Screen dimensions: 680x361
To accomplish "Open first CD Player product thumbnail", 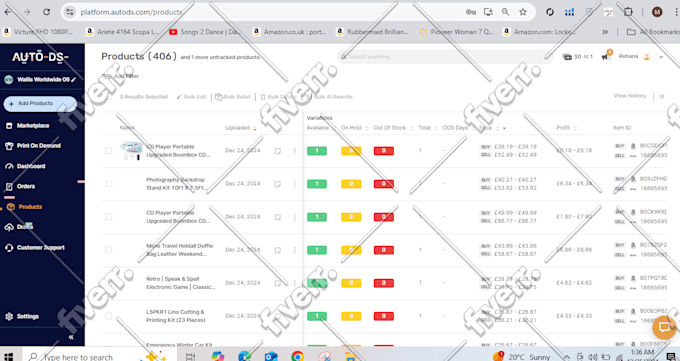I will click(131, 151).
